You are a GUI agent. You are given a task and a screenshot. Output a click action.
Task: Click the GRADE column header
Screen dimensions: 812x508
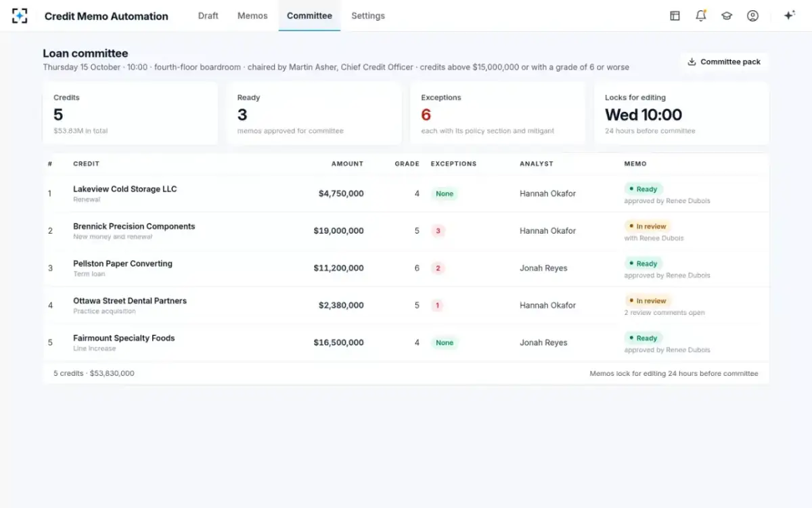[407, 164]
